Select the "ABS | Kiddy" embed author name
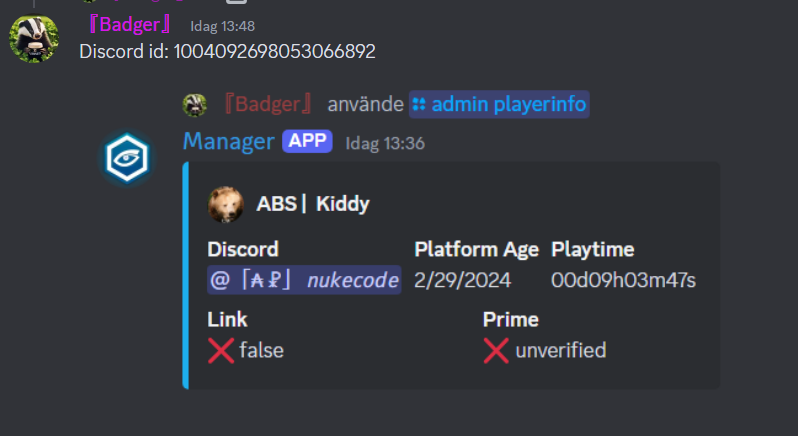Image resolution: width=798 pixels, height=436 pixels. click(x=312, y=205)
